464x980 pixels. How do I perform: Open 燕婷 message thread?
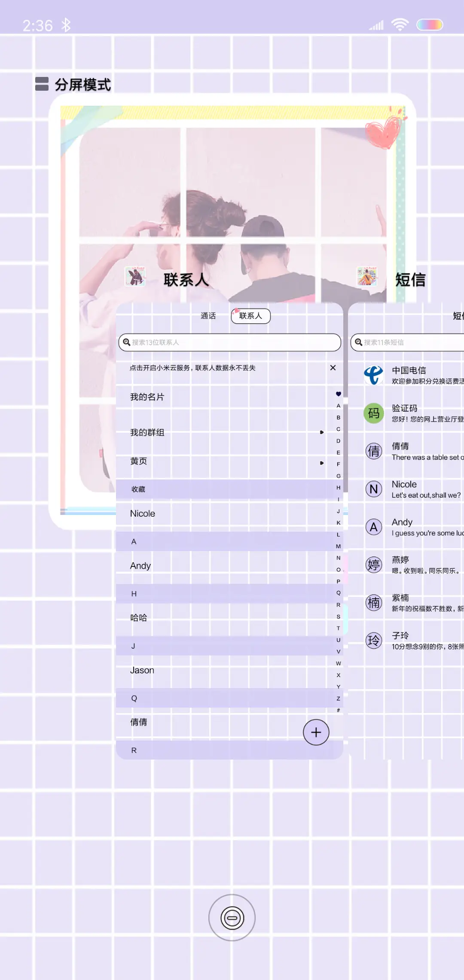coord(406,565)
